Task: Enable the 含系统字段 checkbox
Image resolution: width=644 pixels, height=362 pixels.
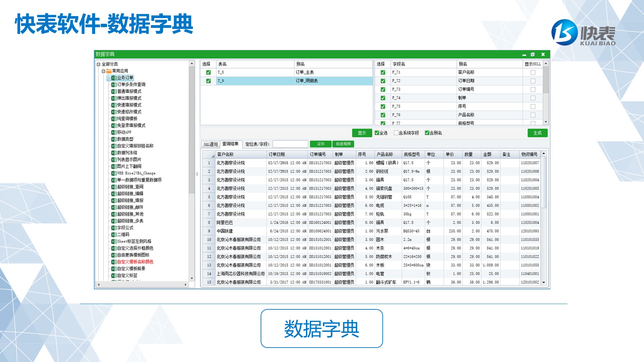Action: [x=396, y=133]
